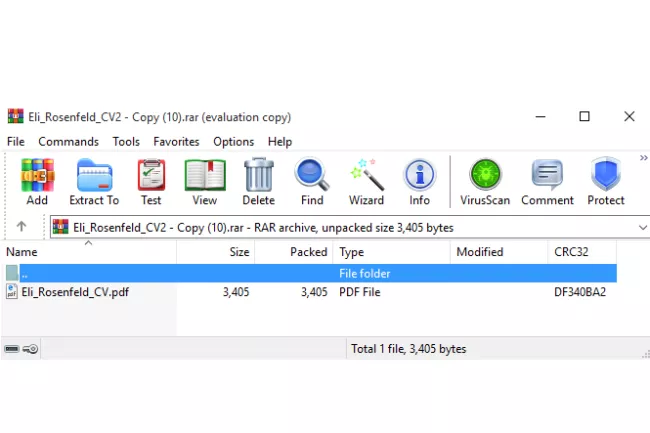Image resolution: width=650 pixels, height=433 pixels.
Task: Sort by the CRC32 column header
Action: [582, 252]
